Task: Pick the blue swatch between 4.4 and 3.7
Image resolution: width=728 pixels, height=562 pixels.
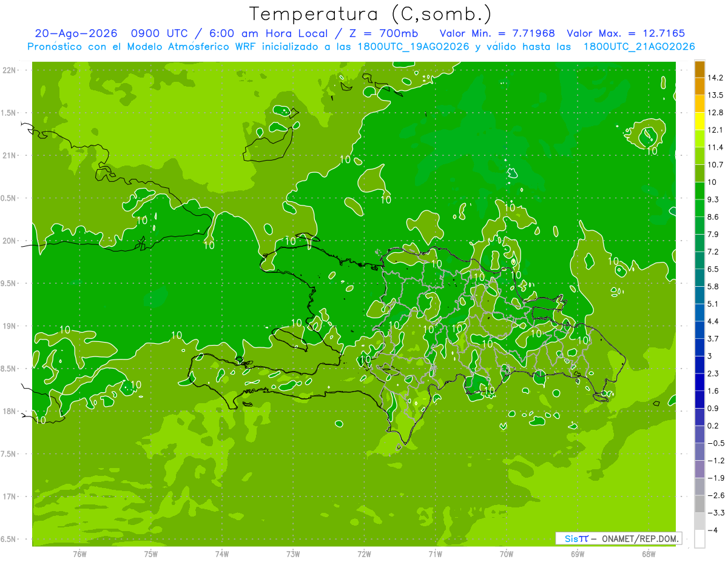Action: click(699, 330)
